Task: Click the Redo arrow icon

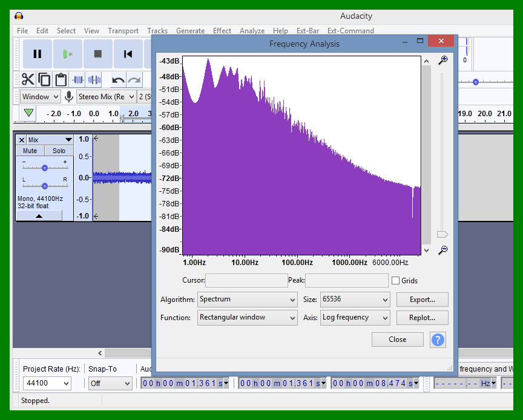Action: pyautogui.click(x=134, y=80)
